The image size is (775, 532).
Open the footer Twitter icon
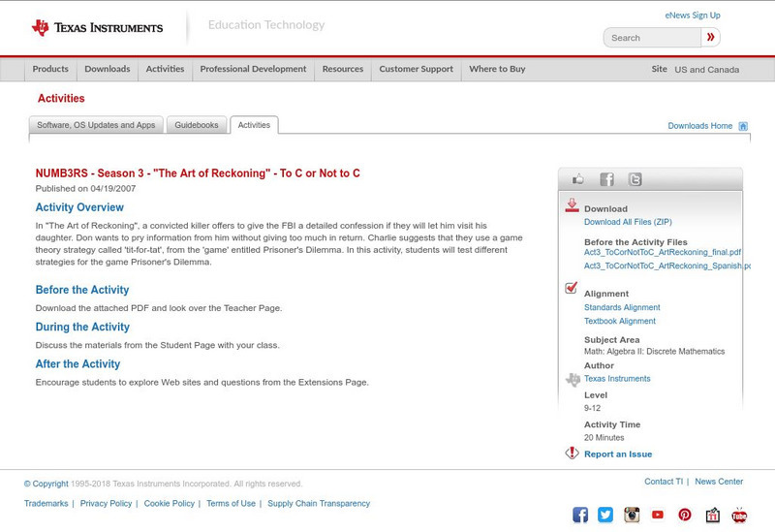pos(605,515)
